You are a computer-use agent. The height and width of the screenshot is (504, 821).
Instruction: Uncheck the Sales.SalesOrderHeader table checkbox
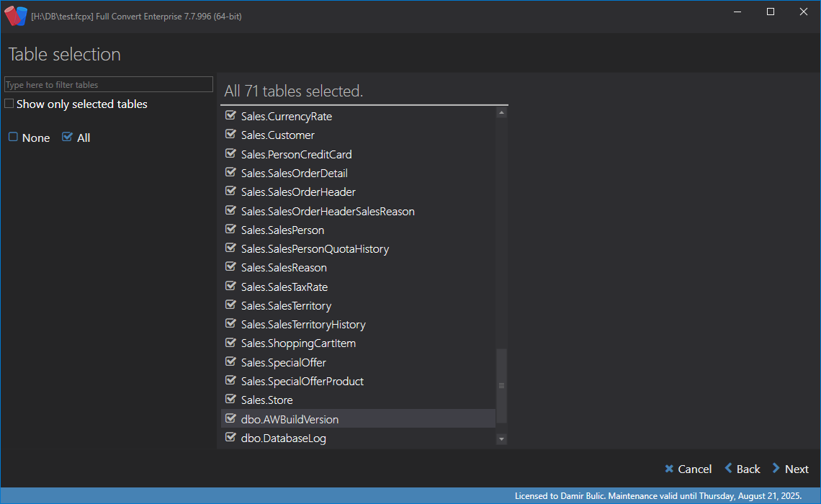coord(231,192)
